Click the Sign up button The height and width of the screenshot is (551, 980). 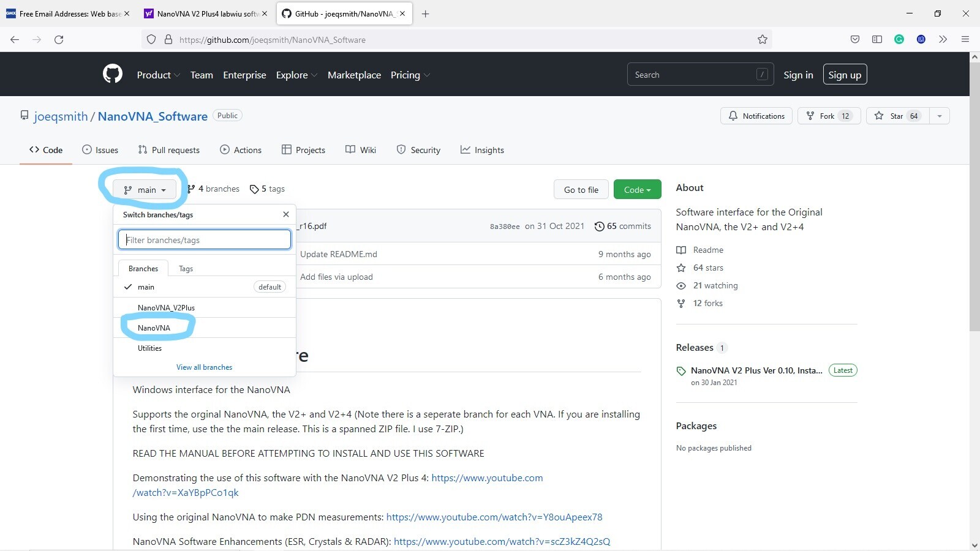(845, 75)
